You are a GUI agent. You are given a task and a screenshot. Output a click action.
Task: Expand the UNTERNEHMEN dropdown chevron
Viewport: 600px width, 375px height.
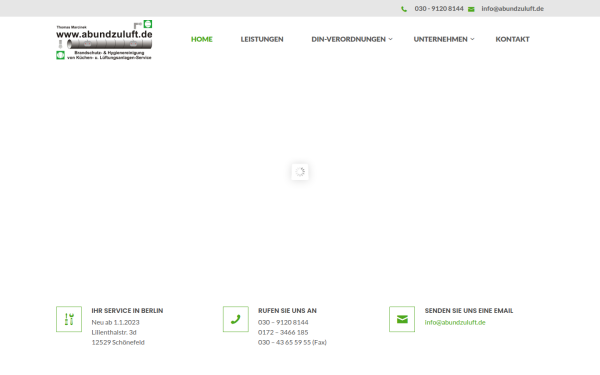tap(472, 39)
